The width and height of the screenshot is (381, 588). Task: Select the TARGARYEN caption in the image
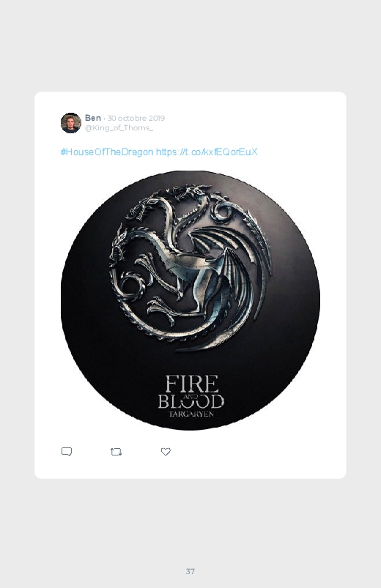191,414
